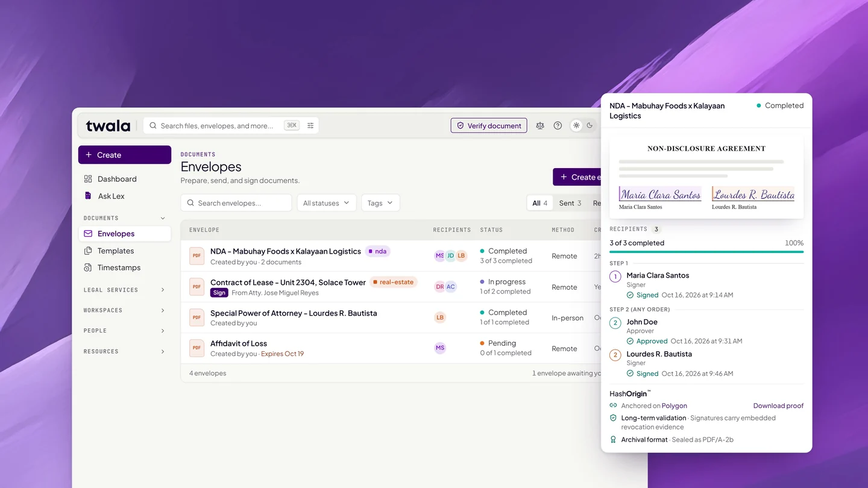Screen dimensions: 868x488
Task: Click the Create envelope button
Action: pyautogui.click(x=577, y=177)
